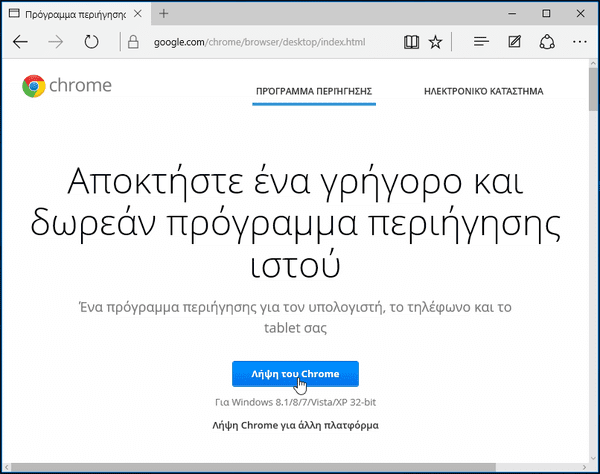Click the address bar URL field
Image resolution: width=600 pixels, height=474 pixels.
[259, 42]
